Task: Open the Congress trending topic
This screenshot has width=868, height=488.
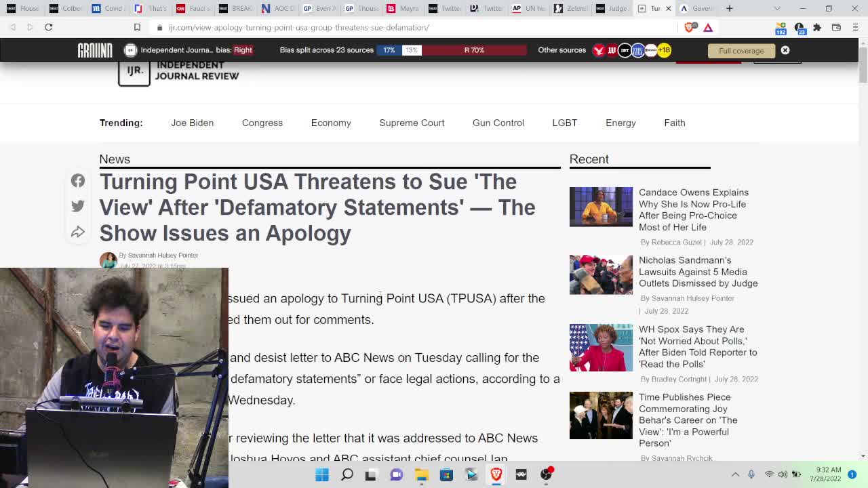Action: [x=262, y=123]
